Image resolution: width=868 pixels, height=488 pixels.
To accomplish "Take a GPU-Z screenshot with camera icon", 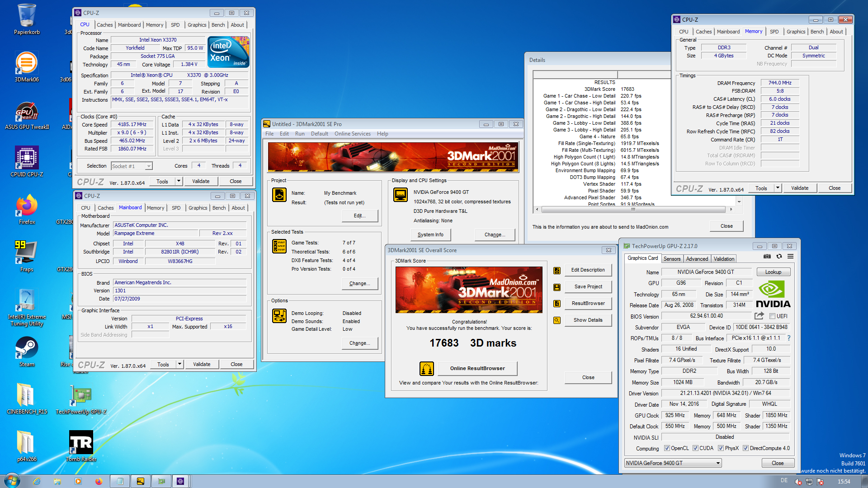I will coord(767,256).
